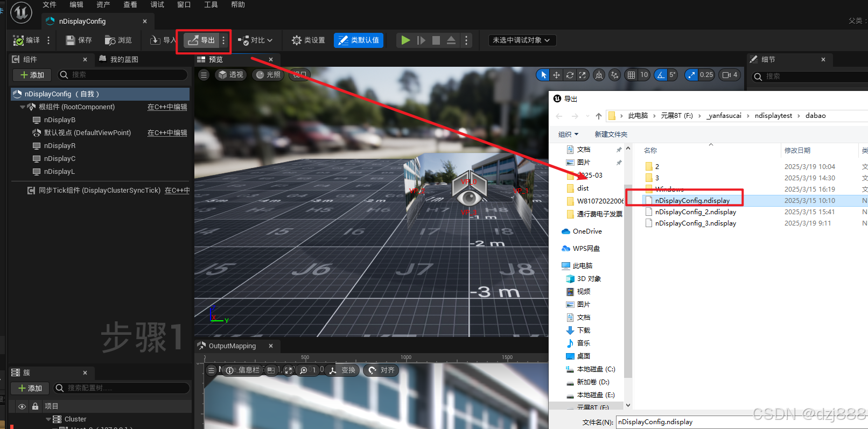Toggle the 类默认值 (Class Defaults) button
868x429 pixels.
pyautogui.click(x=359, y=40)
